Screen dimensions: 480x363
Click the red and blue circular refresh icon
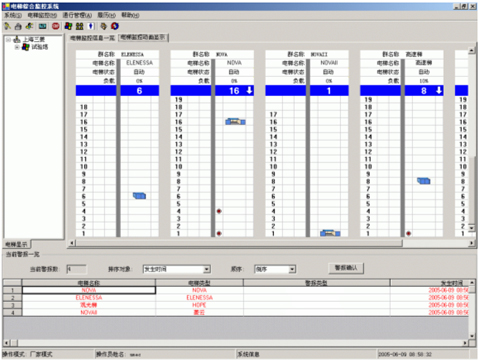point(115,26)
